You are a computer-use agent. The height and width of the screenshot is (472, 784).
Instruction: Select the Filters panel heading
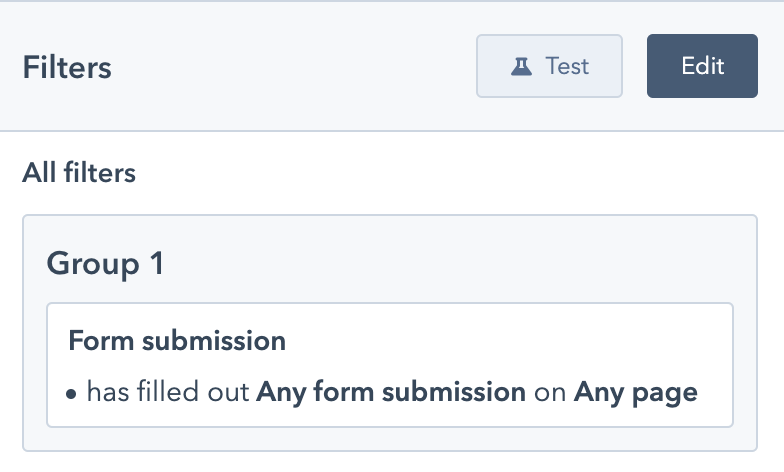pos(67,67)
